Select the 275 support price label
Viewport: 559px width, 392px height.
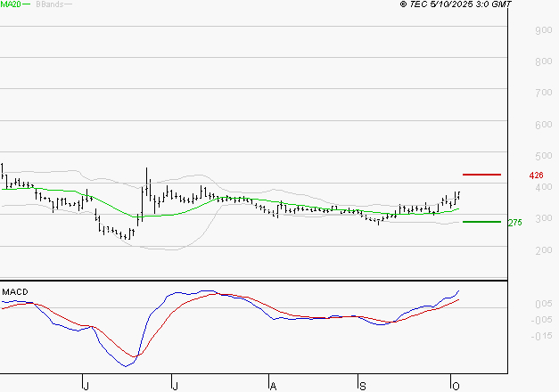[514, 223]
